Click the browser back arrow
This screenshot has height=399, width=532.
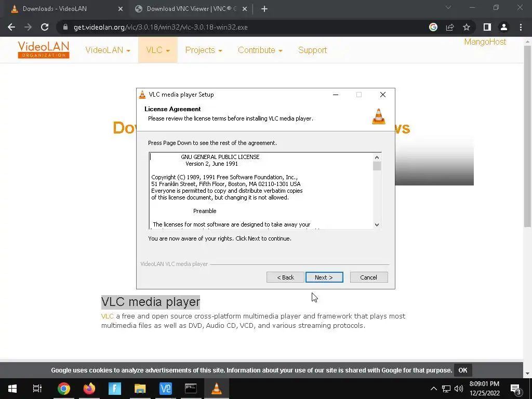pos(11,27)
